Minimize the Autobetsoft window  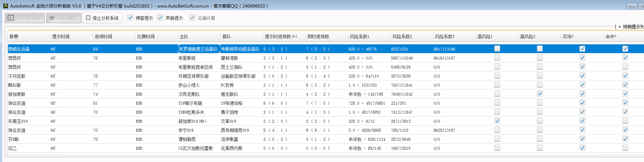[632, 6]
